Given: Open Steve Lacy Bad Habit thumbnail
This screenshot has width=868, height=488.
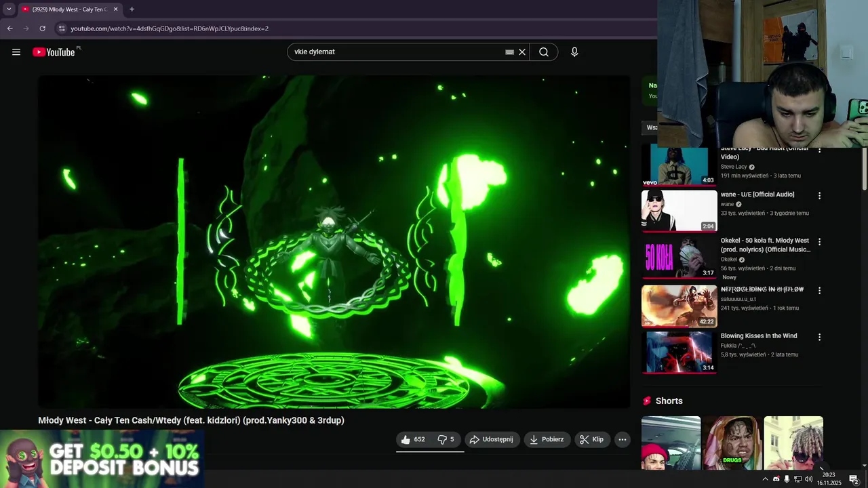Looking at the screenshot, I should (679, 165).
